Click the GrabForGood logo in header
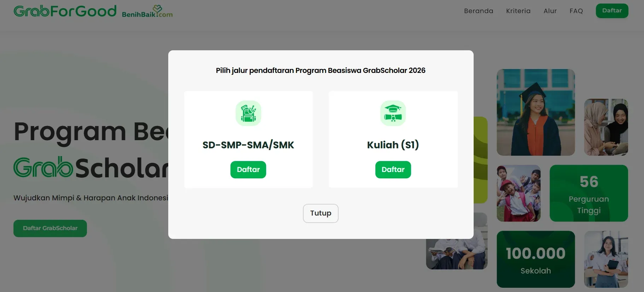Viewport: 644px width, 292px height. click(65, 11)
